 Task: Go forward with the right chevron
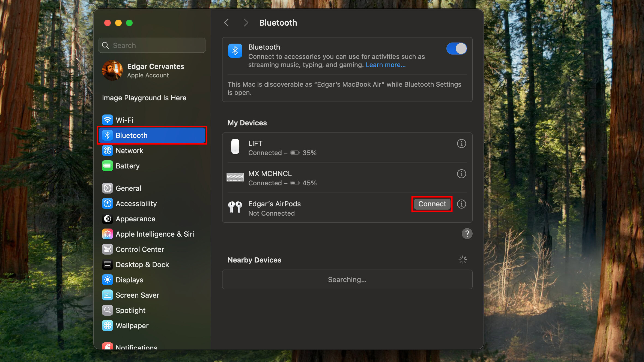click(x=246, y=23)
